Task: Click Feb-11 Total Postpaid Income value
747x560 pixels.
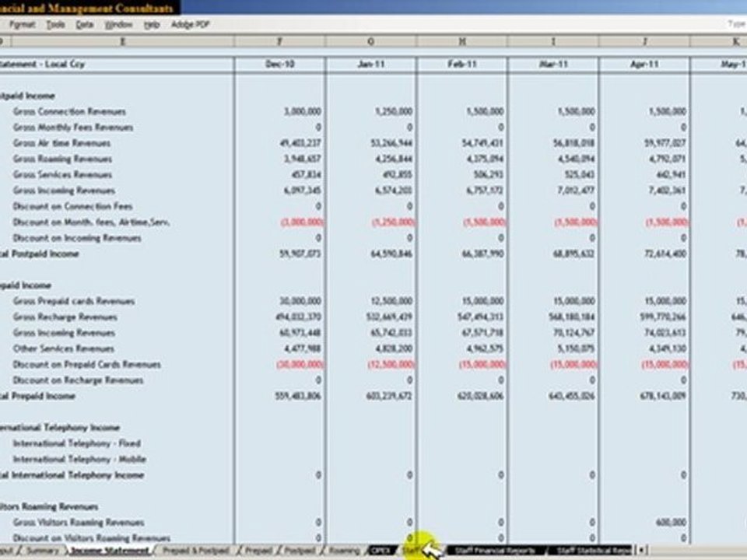Action: click(482, 254)
